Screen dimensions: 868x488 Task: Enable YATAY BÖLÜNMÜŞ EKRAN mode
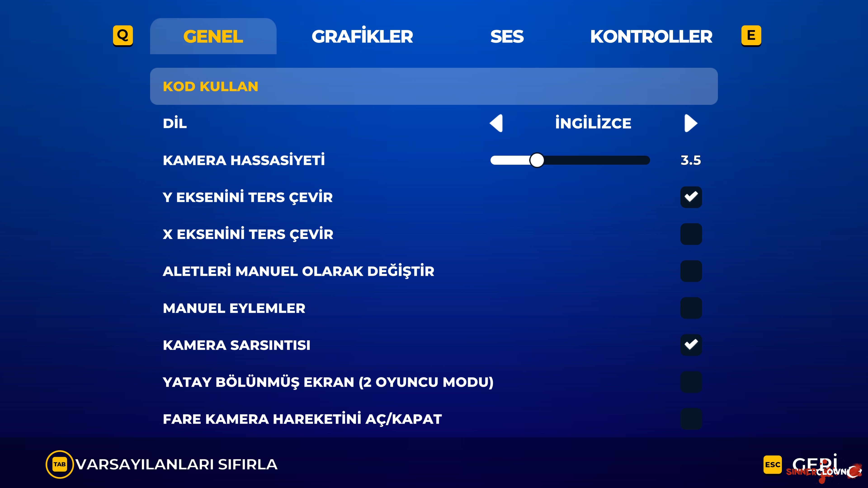point(691,382)
